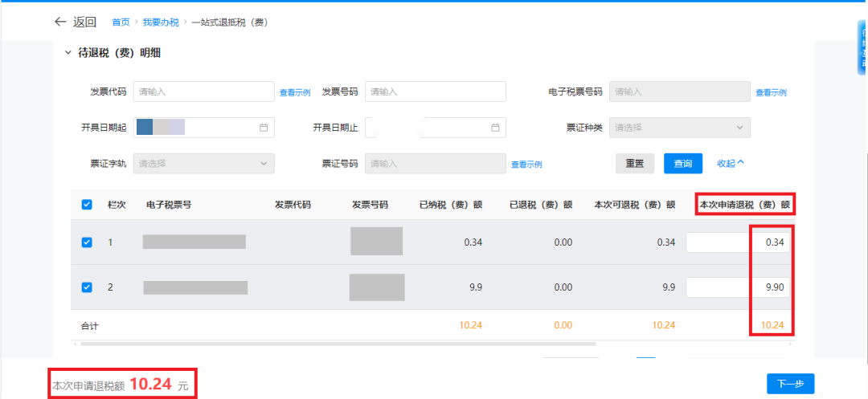The width and height of the screenshot is (868, 399).
Task: Open the 票证字轨 dropdown
Action: [203, 164]
